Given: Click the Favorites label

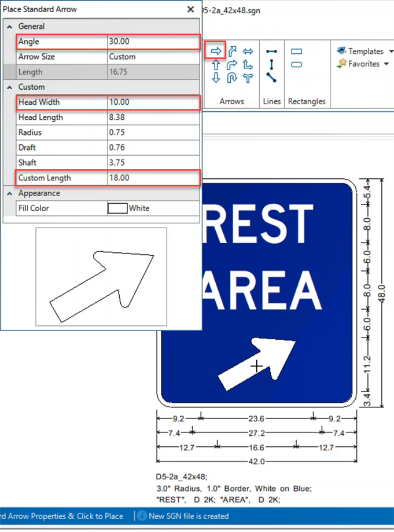Looking at the screenshot, I should [364, 64].
